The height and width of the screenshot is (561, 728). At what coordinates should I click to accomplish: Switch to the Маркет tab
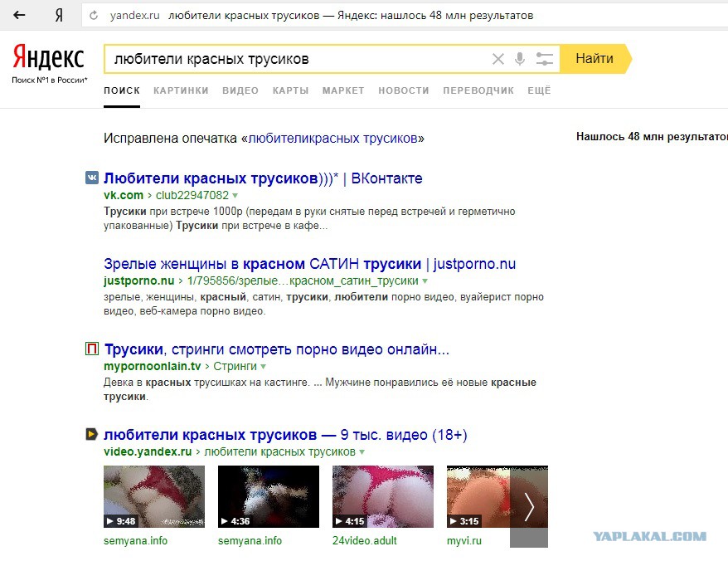click(x=343, y=90)
